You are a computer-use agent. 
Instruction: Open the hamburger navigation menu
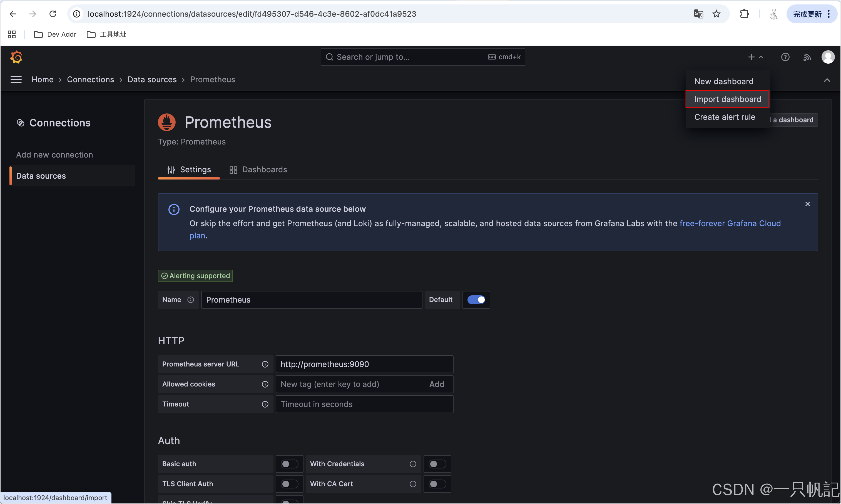(x=16, y=79)
